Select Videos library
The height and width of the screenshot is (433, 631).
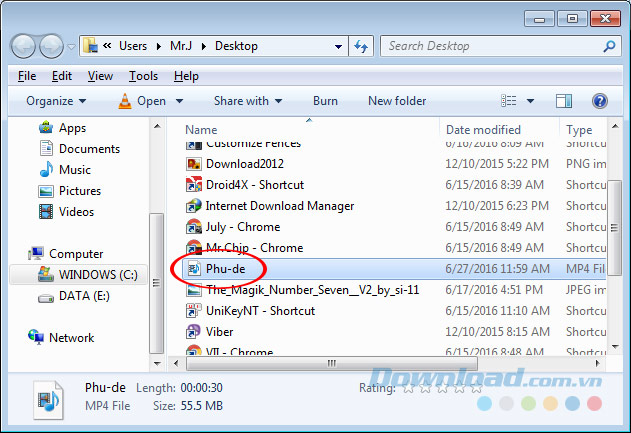(66, 211)
